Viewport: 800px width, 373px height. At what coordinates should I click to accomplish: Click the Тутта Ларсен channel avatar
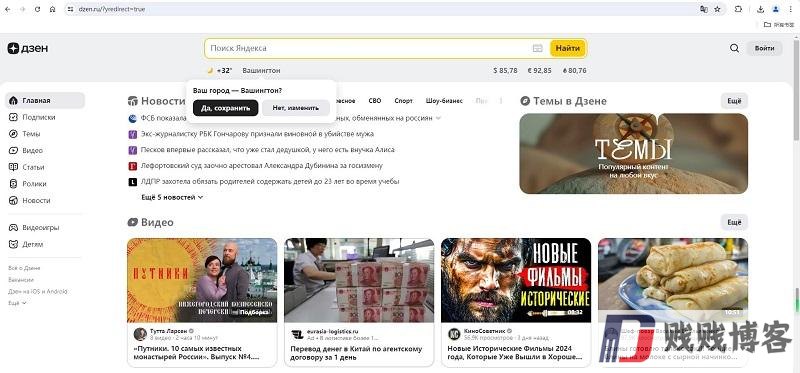click(140, 334)
